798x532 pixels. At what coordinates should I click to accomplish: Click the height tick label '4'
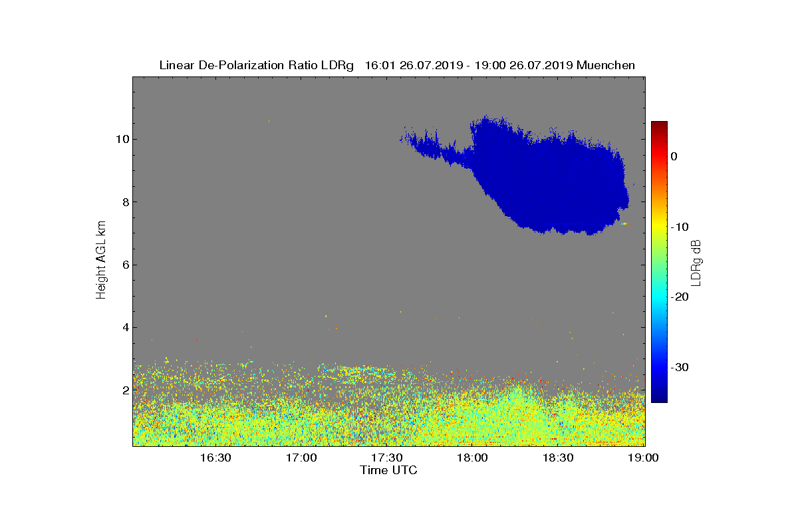coord(125,327)
